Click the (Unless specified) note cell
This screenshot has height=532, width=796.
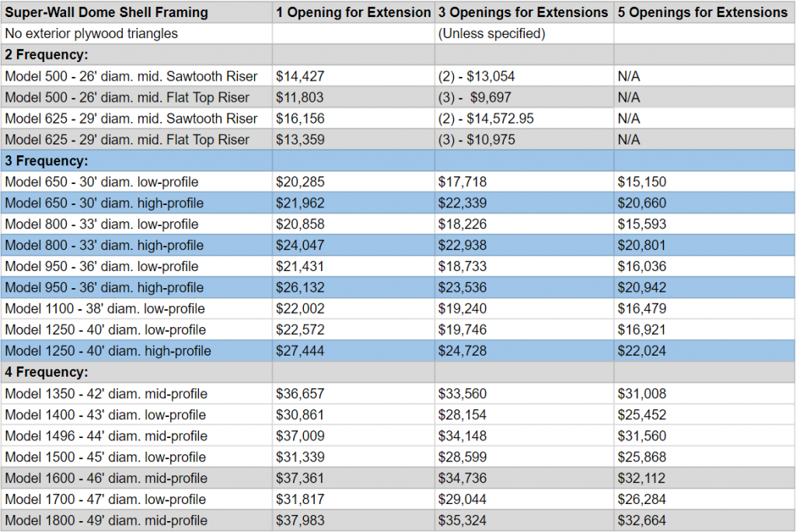(x=524, y=33)
